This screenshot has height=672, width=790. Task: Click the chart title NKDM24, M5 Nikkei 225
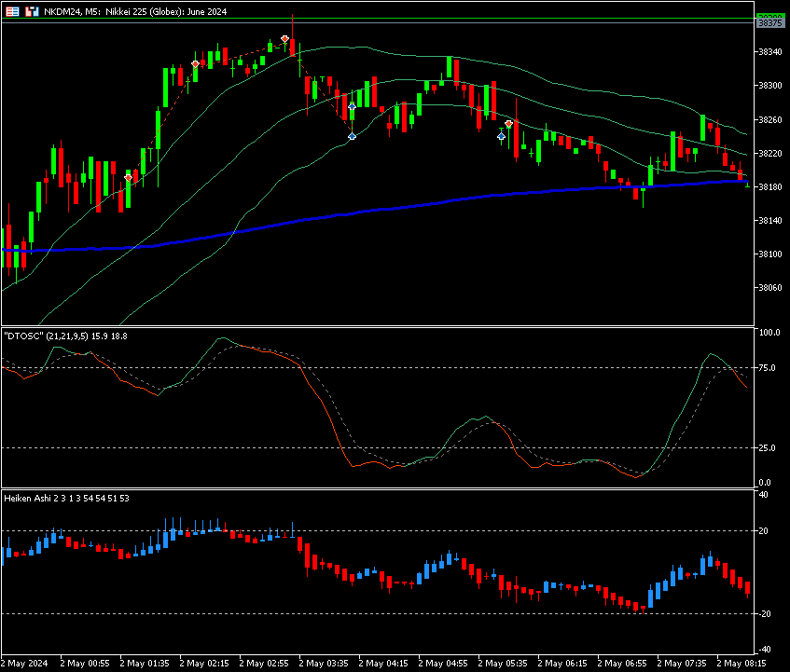click(135, 11)
